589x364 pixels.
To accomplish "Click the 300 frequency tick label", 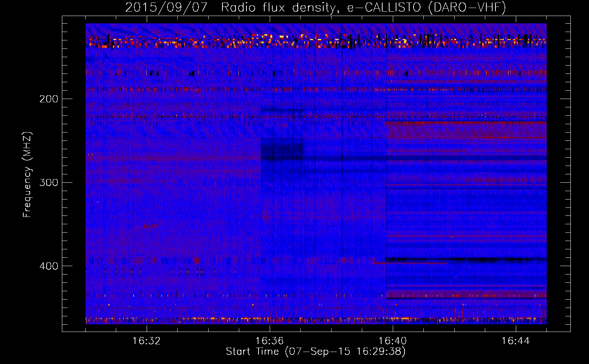I will coord(49,182).
